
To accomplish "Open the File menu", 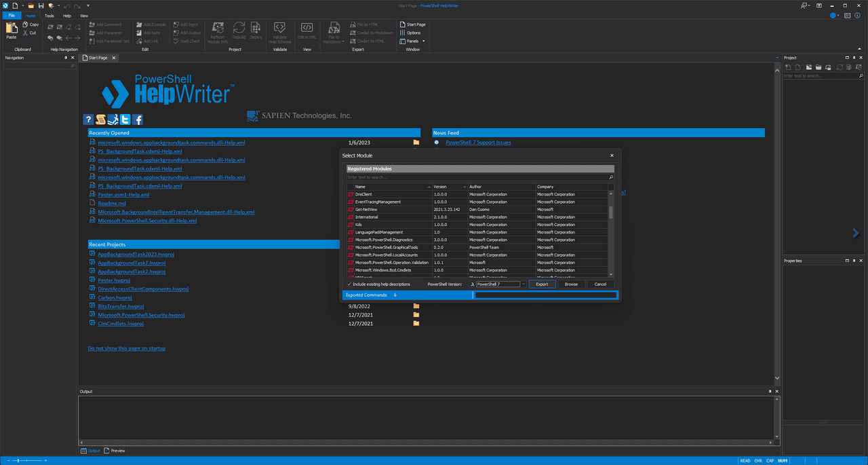I will coord(12,15).
